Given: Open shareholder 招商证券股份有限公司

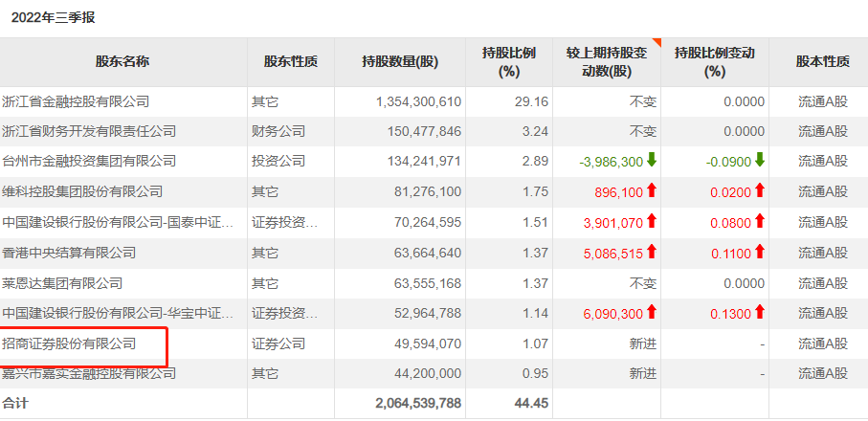Looking at the screenshot, I should coord(69,343).
